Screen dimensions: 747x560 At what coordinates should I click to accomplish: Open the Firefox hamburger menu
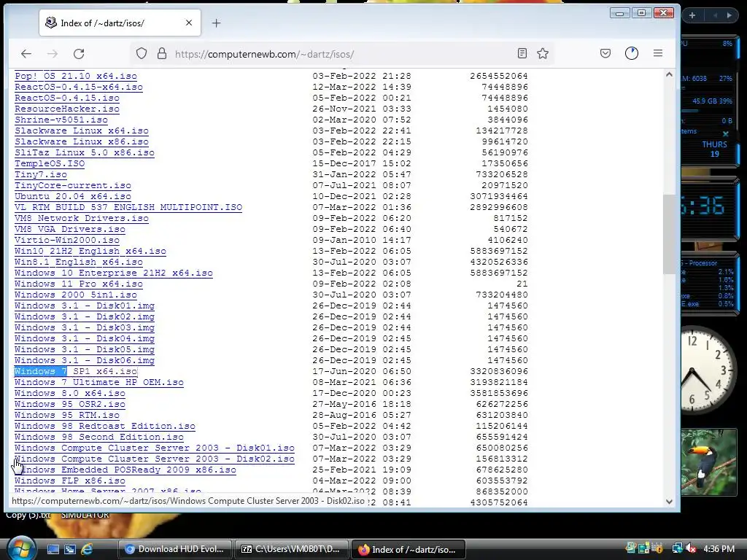[x=658, y=53]
